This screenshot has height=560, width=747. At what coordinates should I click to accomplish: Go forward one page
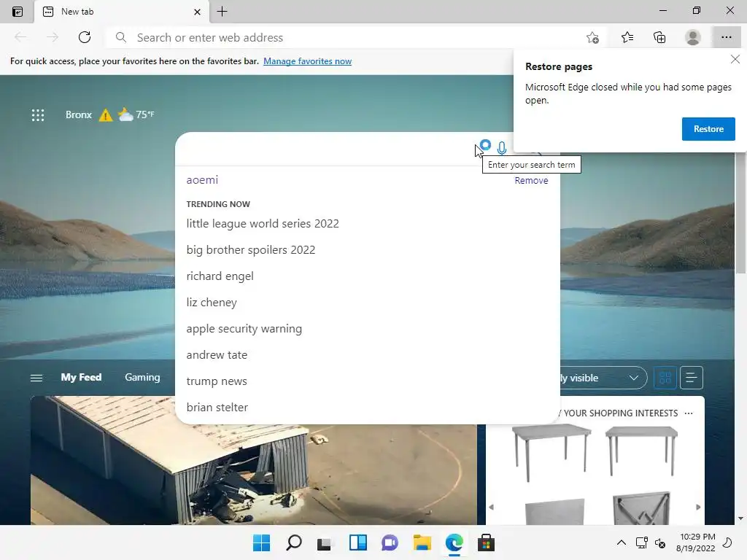53,37
